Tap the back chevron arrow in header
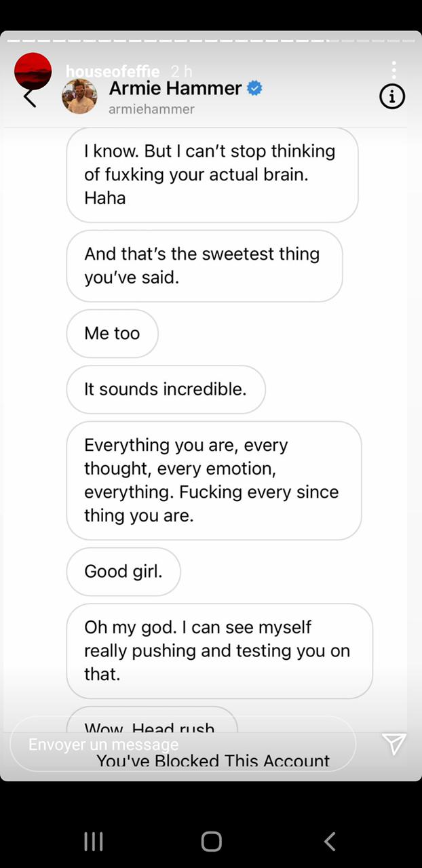This screenshot has height=868, width=422. (29, 99)
